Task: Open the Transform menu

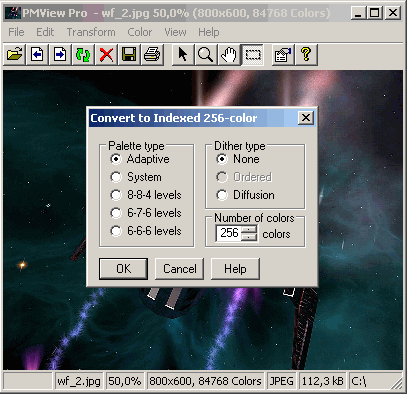Action: coord(91,32)
